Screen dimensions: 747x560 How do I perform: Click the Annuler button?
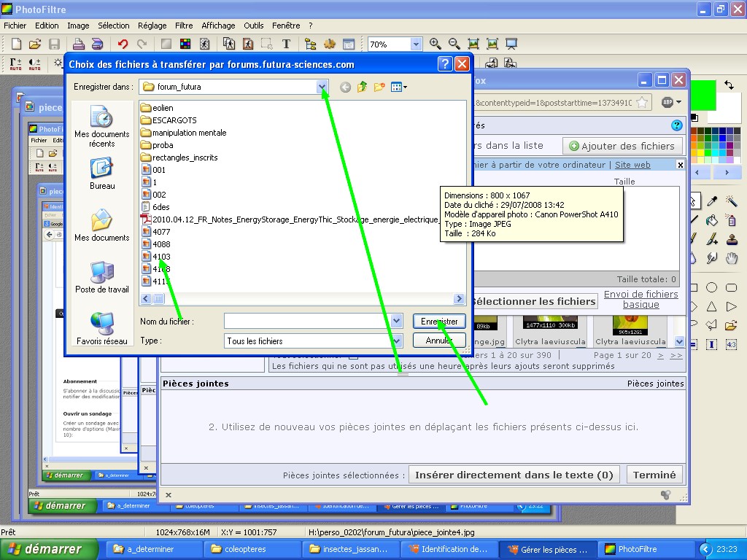(438, 340)
